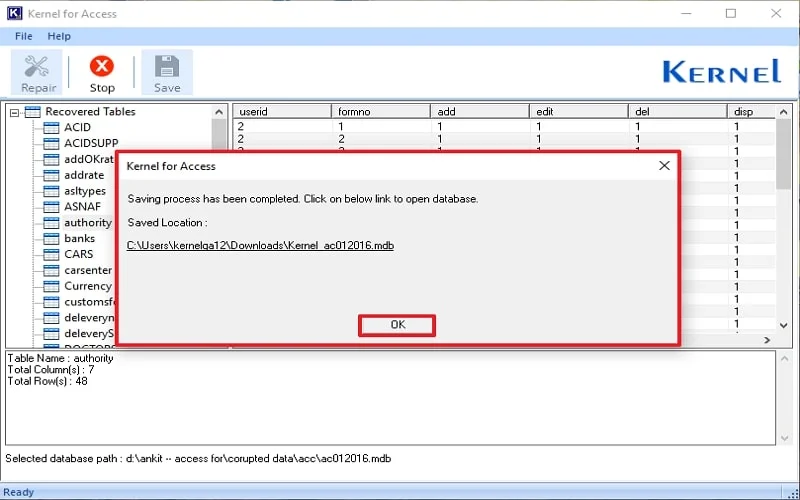Select the ACIDSUPP table

tap(91, 143)
